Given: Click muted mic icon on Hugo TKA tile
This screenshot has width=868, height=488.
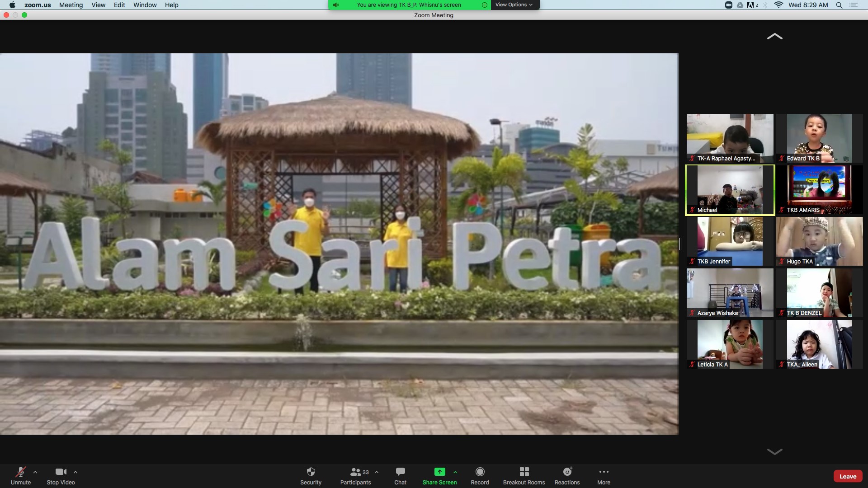Looking at the screenshot, I should pyautogui.click(x=782, y=262).
